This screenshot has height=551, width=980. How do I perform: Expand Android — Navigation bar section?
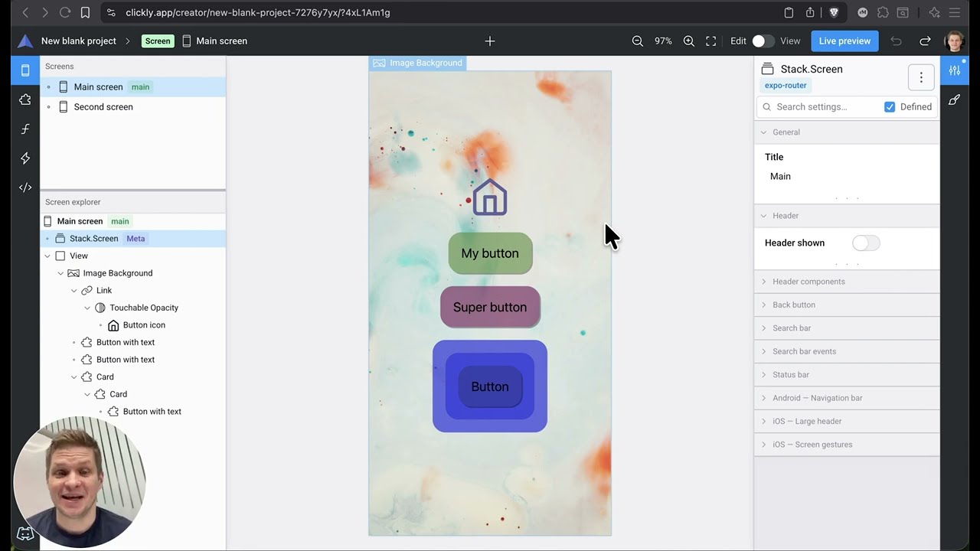pos(847,398)
